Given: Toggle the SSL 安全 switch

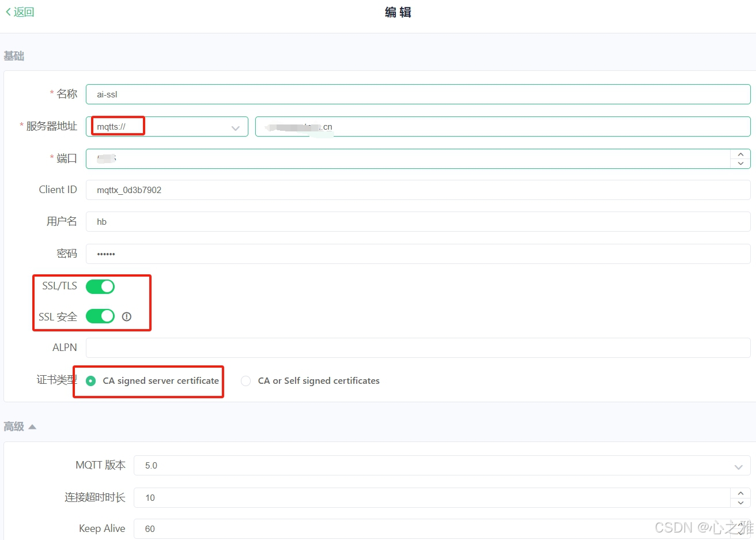Looking at the screenshot, I should pyautogui.click(x=100, y=316).
